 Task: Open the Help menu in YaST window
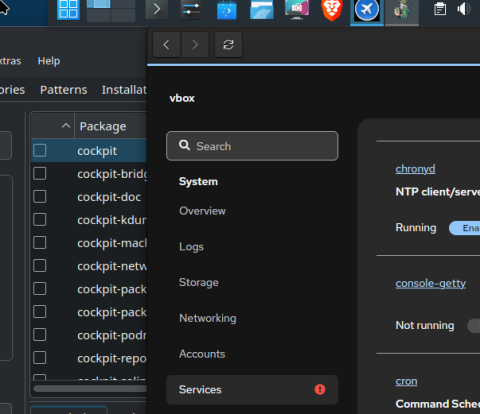49,61
